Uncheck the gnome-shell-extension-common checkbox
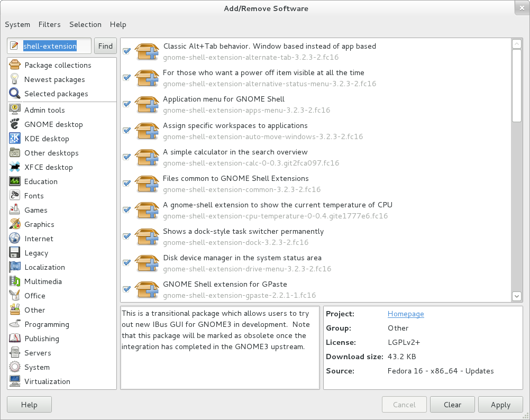The width and height of the screenshot is (530, 420). click(x=127, y=183)
